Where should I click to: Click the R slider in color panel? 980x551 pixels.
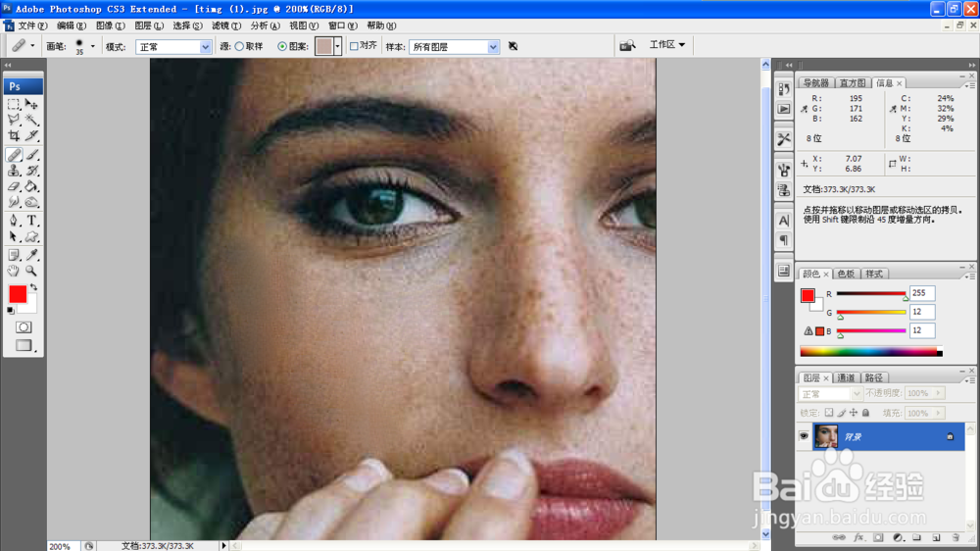click(871, 293)
